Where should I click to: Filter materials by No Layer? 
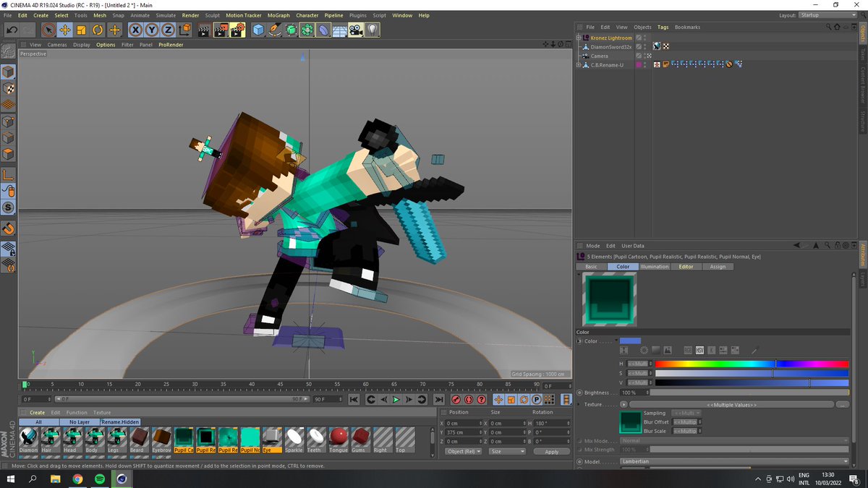tap(79, 421)
